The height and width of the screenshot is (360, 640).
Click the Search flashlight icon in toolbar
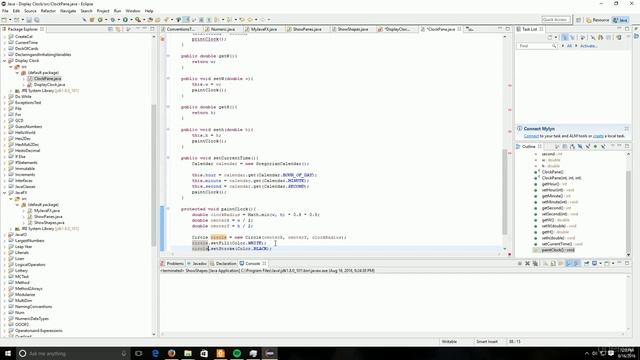click(166, 20)
